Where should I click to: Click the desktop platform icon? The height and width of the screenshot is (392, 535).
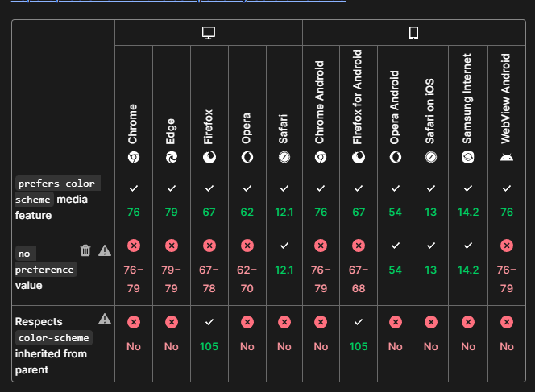click(x=209, y=33)
